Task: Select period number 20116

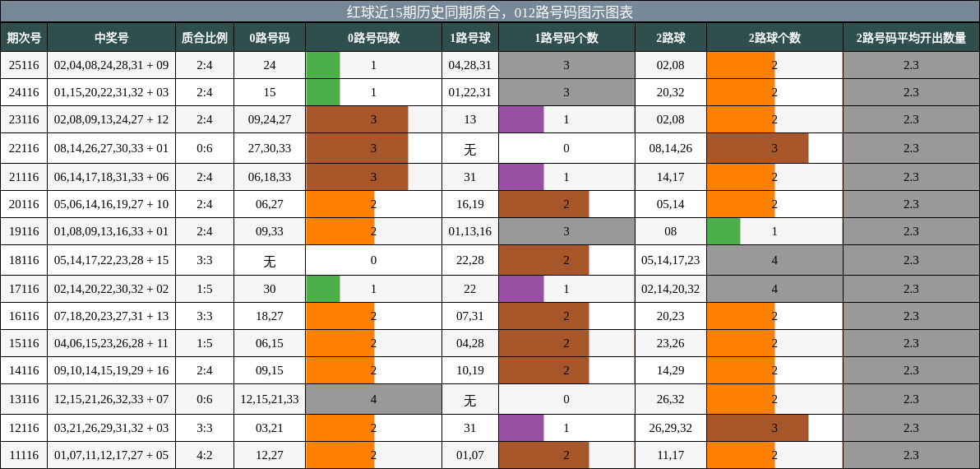Action: tap(24, 204)
